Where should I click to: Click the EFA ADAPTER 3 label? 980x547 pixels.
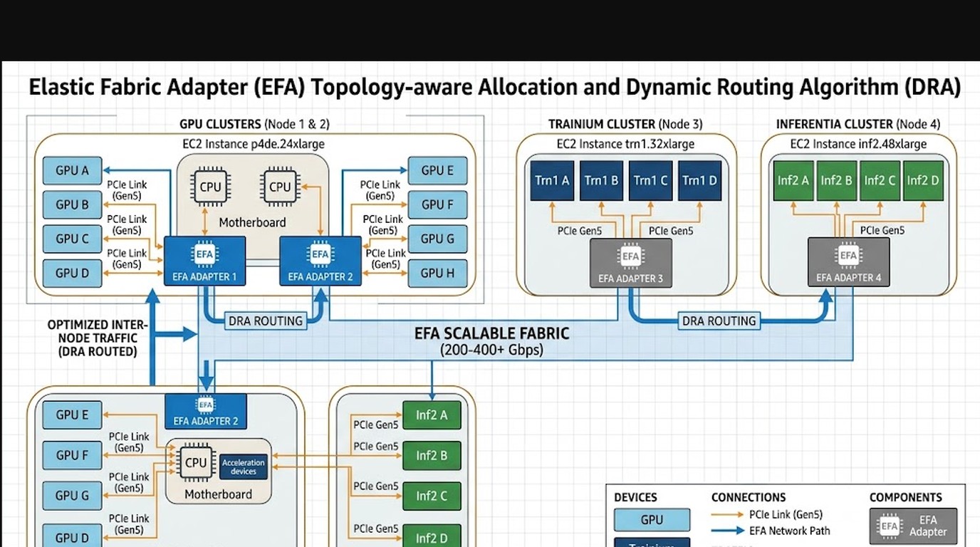(630, 278)
